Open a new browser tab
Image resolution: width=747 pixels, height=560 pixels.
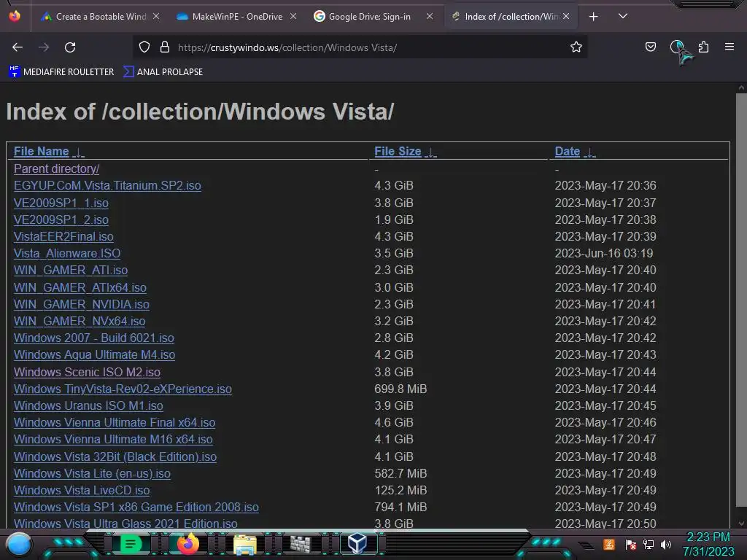(593, 17)
